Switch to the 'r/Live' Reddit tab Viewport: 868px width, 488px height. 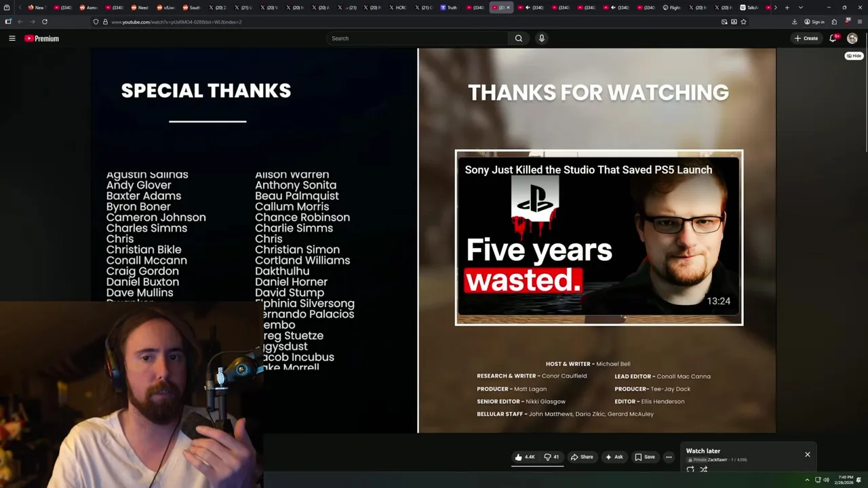[165, 7]
